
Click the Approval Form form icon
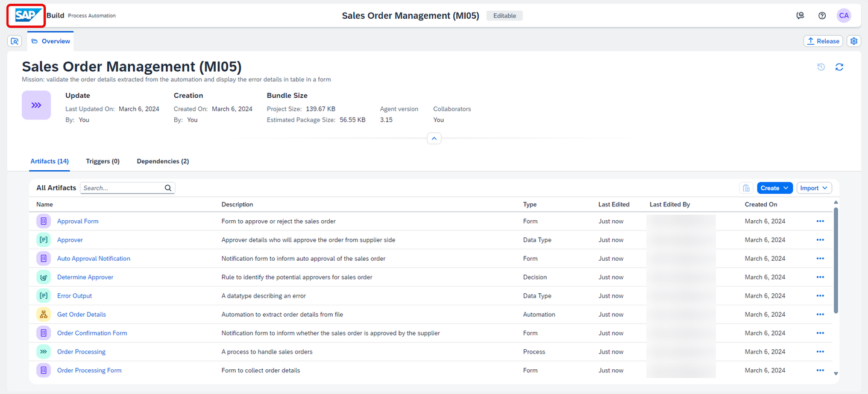(x=43, y=221)
